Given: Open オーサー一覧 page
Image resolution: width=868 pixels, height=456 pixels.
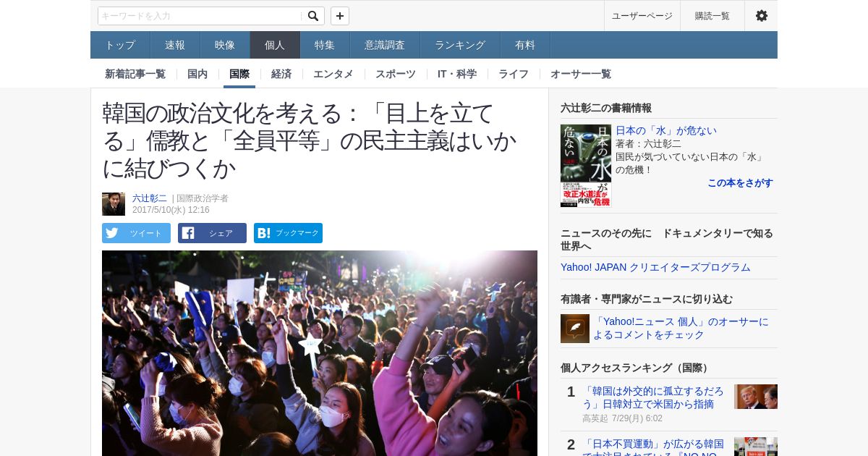Looking at the screenshot, I should coord(581,74).
